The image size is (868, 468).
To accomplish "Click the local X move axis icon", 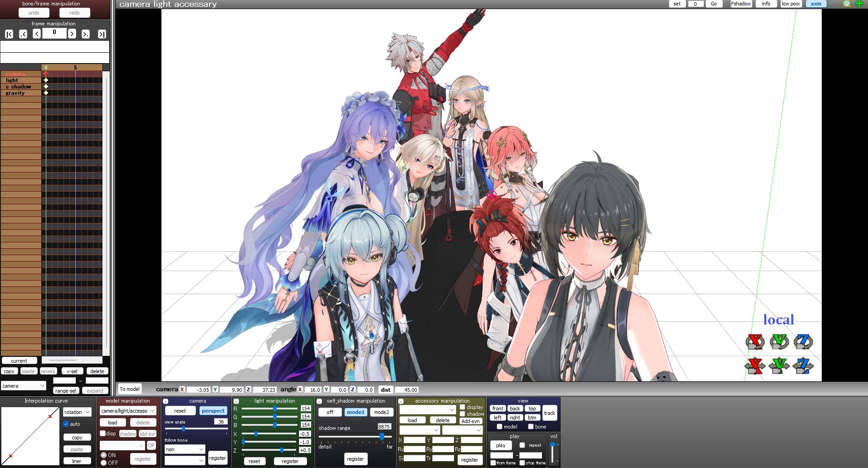I will (755, 365).
